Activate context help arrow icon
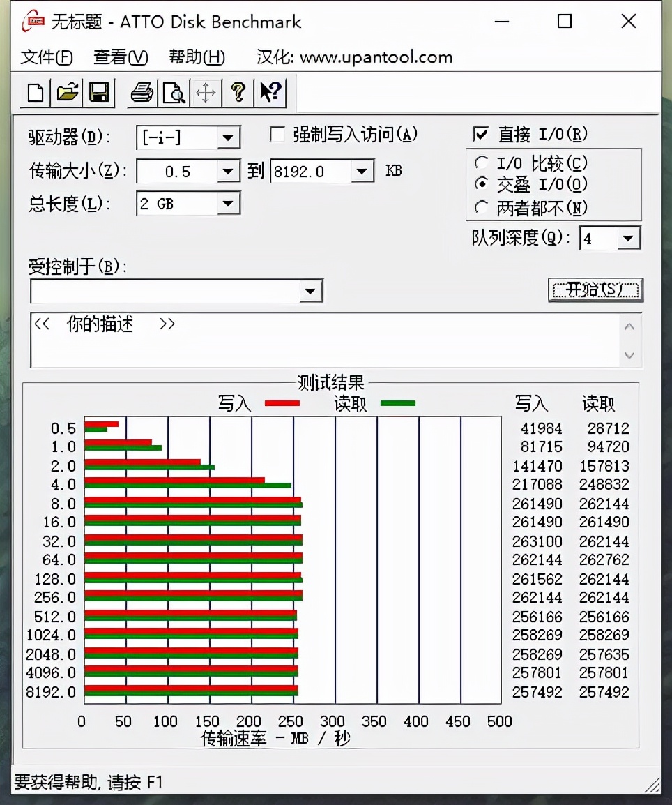The image size is (672, 805). (270, 93)
